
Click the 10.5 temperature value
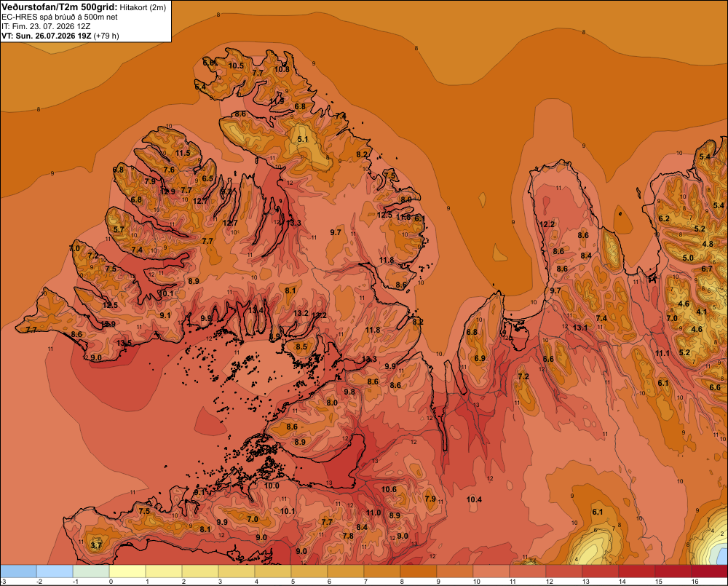tap(236, 66)
